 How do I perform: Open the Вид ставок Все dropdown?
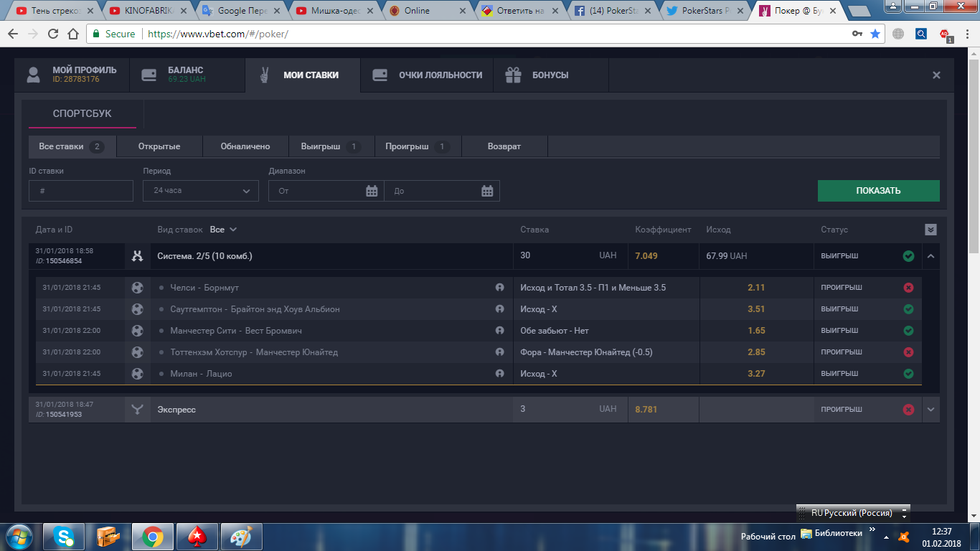pos(223,230)
